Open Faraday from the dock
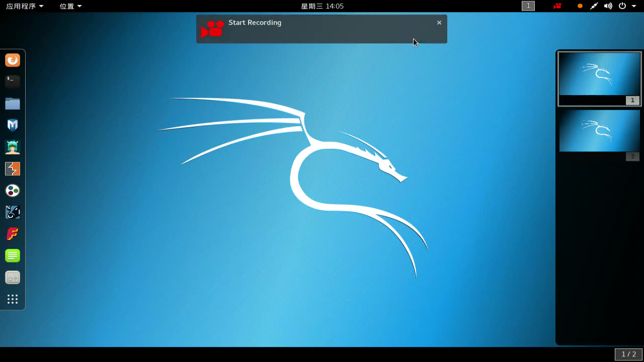The image size is (644, 362). 13,234
